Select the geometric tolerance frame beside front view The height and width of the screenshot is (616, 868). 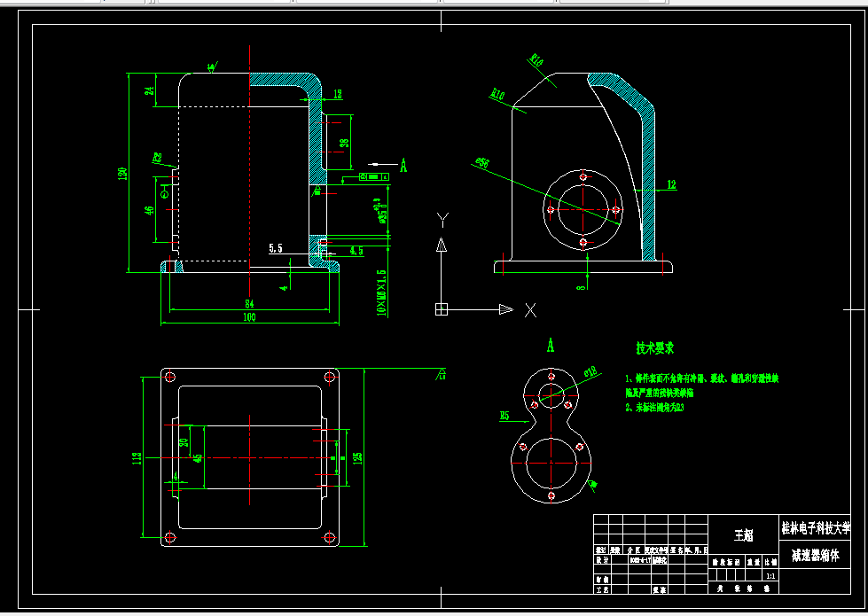click(374, 176)
